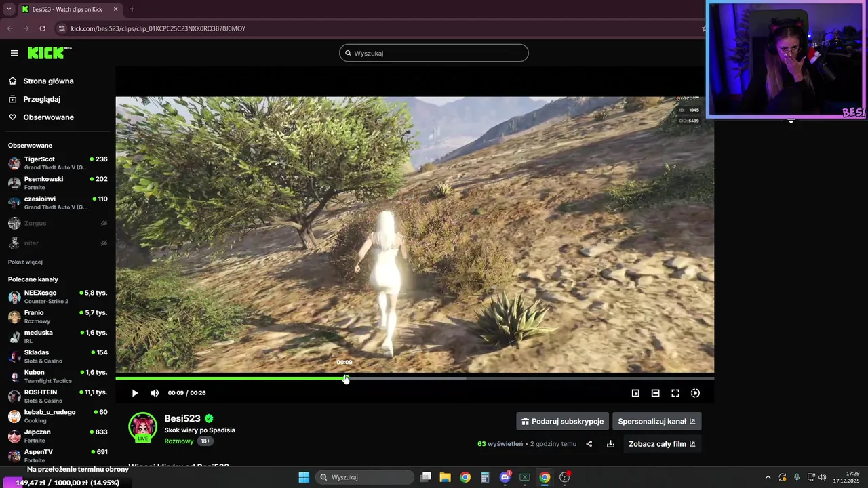Screen dimensions: 868x488
Task: Select the Besi523 Watch clips tab
Action: coord(70,9)
